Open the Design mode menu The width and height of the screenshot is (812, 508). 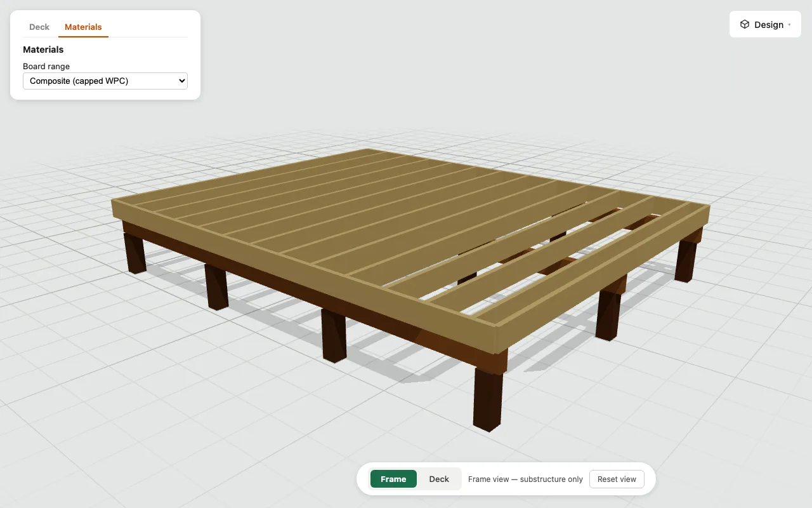765,25
